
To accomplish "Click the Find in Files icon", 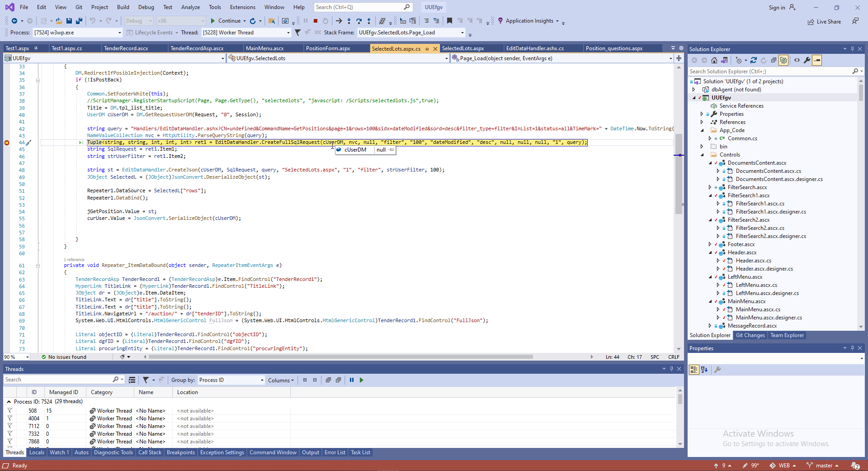I will (272, 21).
